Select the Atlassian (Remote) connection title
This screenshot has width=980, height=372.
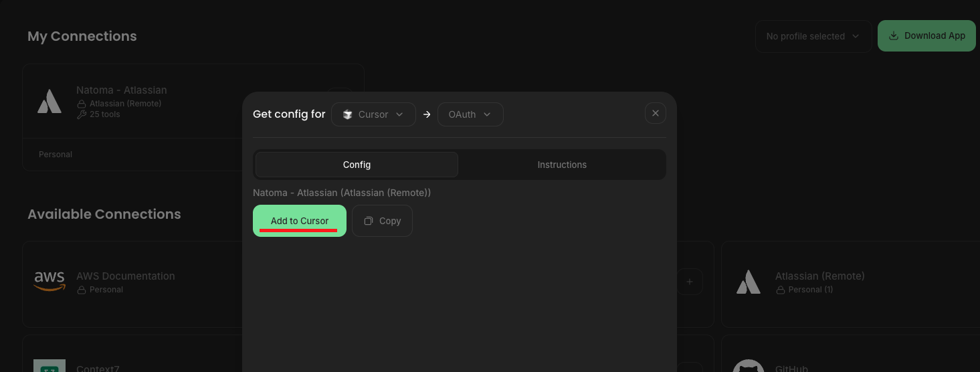click(x=819, y=276)
